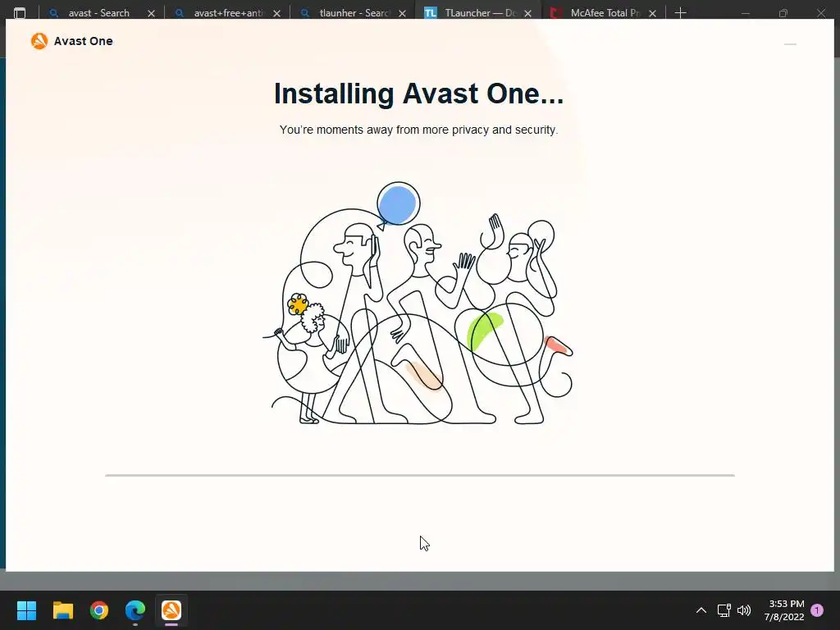
Task: Open Microsoft Edge from the taskbar
Action: [135, 610]
